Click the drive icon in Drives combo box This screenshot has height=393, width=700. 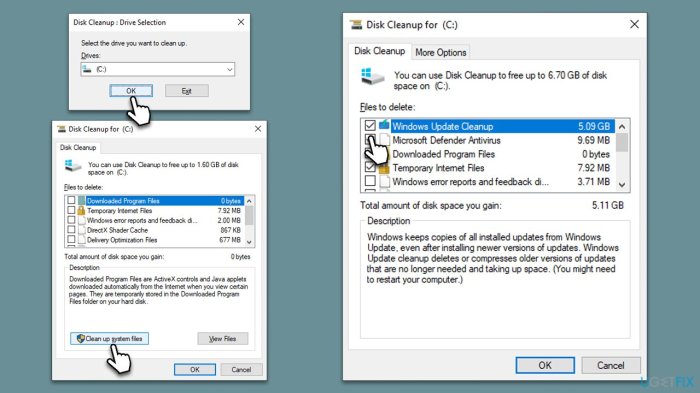click(x=87, y=69)
